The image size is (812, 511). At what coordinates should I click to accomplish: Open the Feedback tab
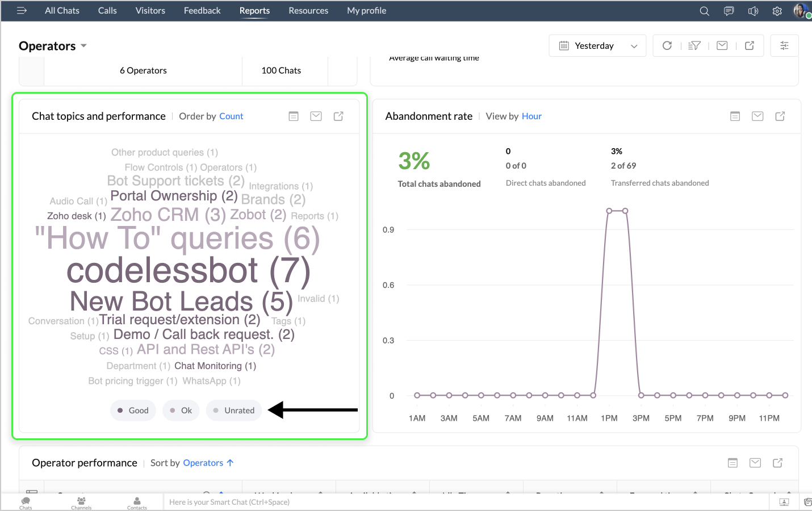click(202, 11)
